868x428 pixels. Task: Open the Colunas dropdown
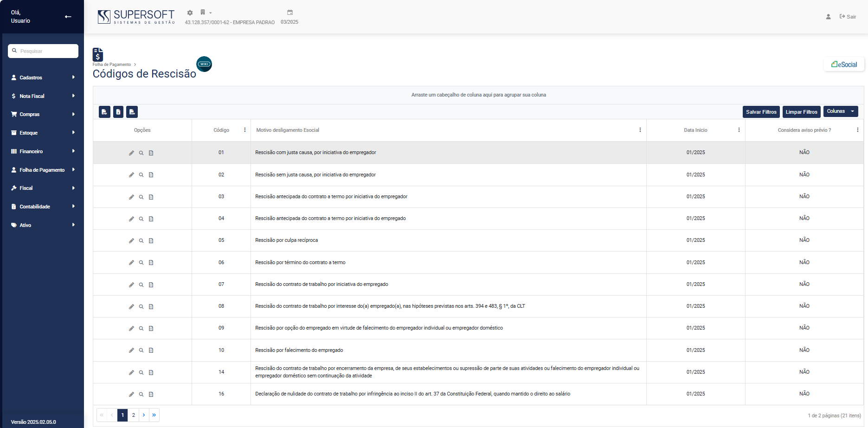840,111
